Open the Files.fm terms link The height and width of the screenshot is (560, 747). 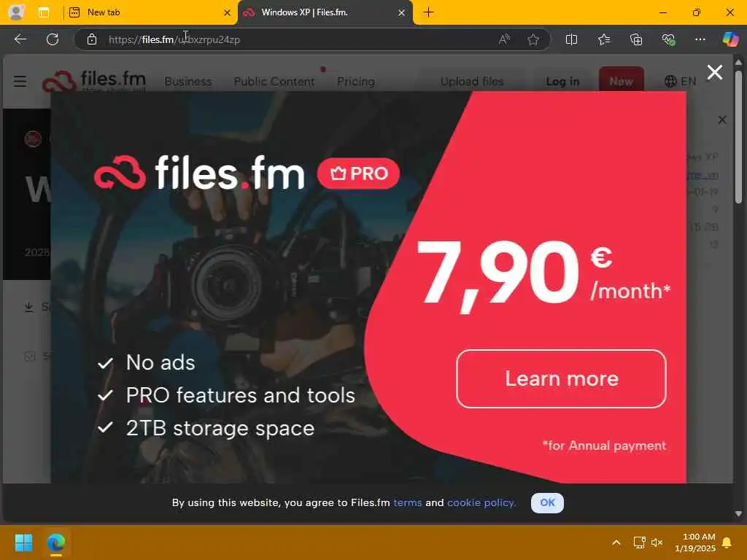pos(407,503)
